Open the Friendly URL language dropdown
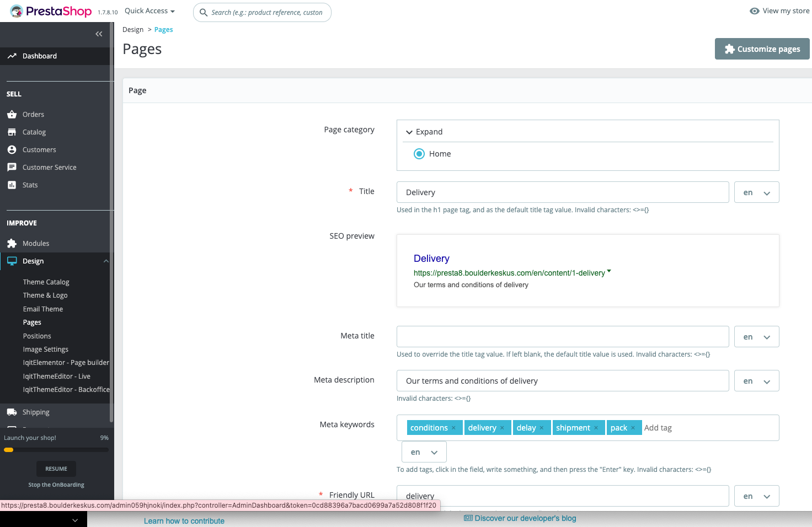Screen dimensions: 812x527 [757, 496]
